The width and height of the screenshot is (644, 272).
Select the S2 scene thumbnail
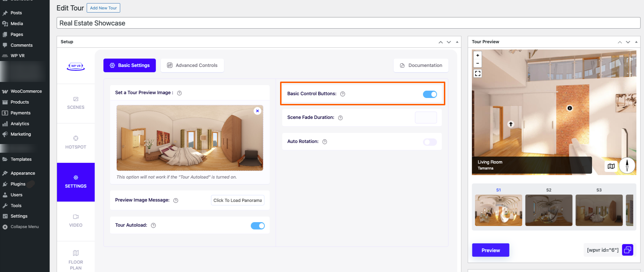tap(548, 210)
